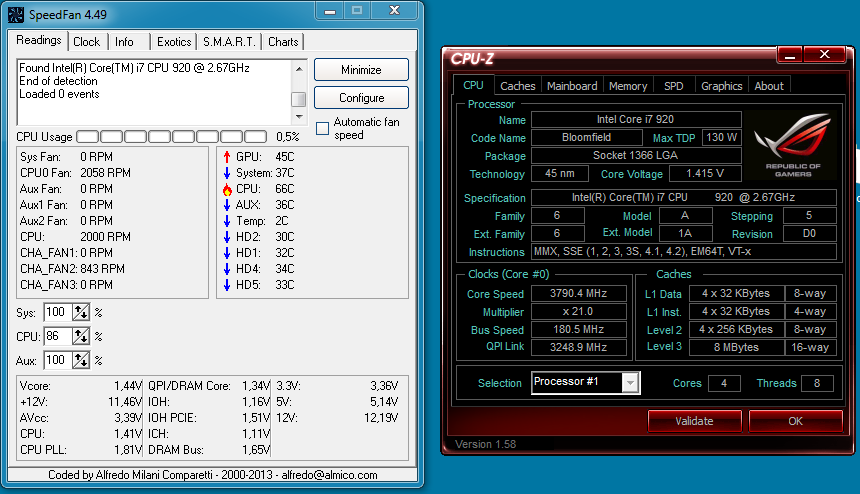Image resolution: width=860 pixels, height=494 pixels.
Task: Click the flame icon next to CPU temperature
Action: click(226, 189)
